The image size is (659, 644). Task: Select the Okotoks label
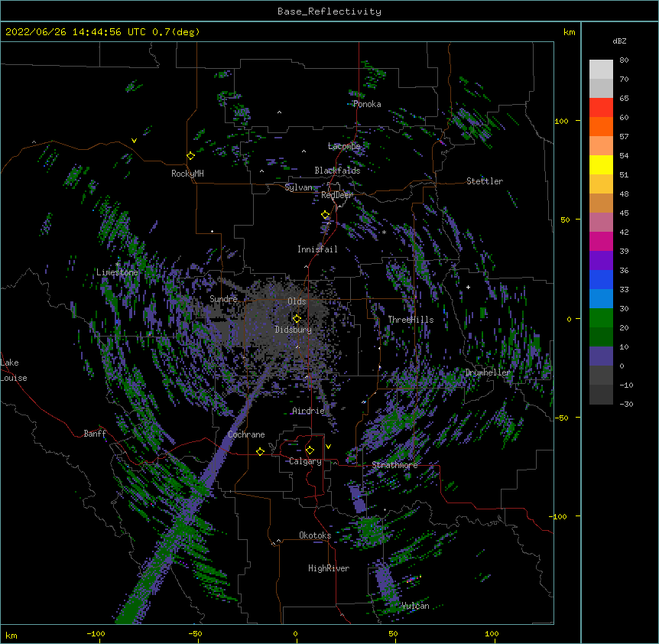pos(315,535)
